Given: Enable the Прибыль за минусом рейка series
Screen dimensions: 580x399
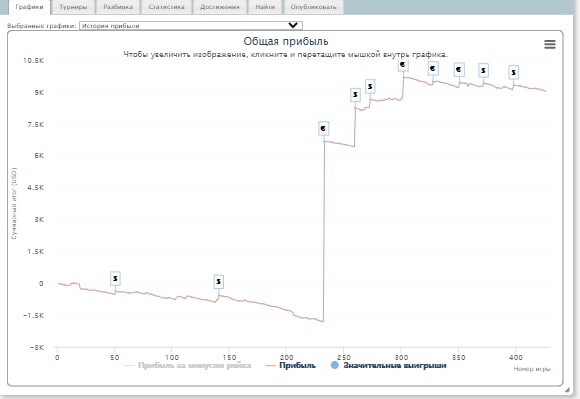Looking at the screenshot, I should pos(194,365).
